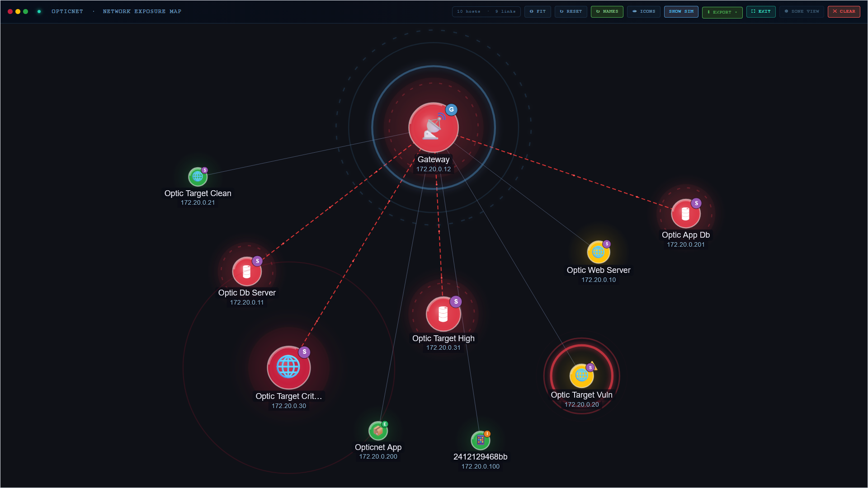Image resolution: width=868 pixels, height=488 pixels.
Task: Click the 172.20.0.21 IP address
Action: pos(198,203)
